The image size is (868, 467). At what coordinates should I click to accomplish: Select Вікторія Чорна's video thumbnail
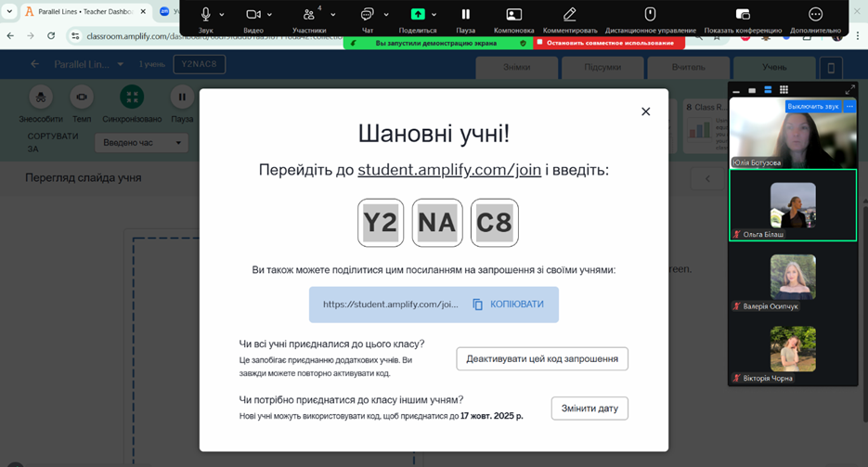click(x=793, y=349)
